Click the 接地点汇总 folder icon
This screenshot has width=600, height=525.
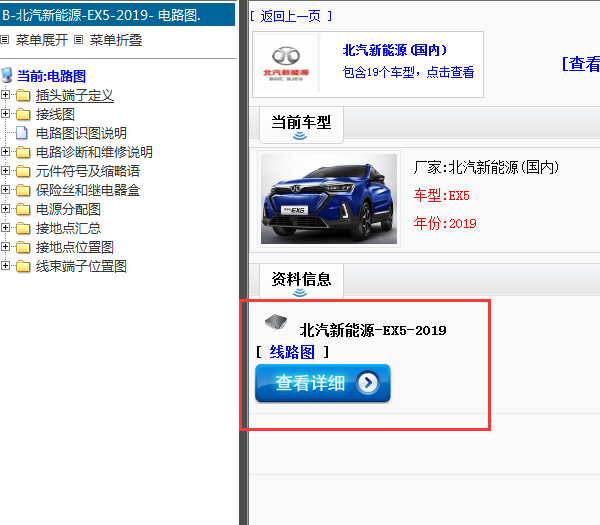tap(23, 228)
